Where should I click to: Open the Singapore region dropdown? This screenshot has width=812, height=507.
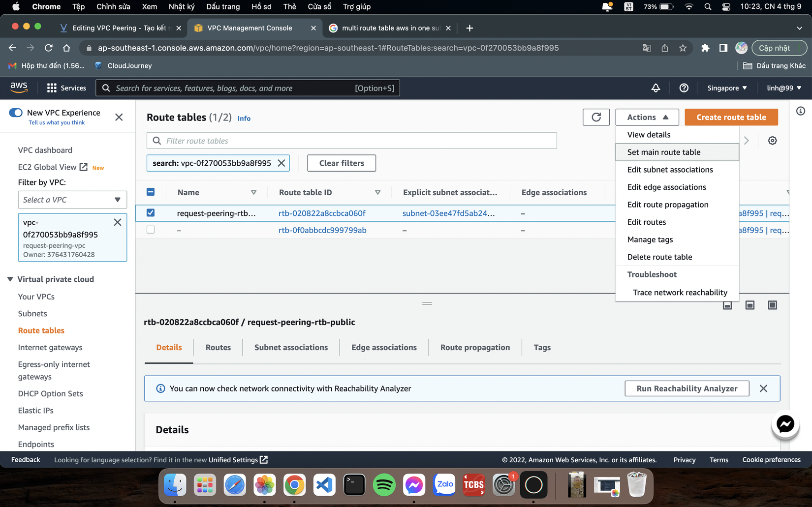click(x=727, y=88)
